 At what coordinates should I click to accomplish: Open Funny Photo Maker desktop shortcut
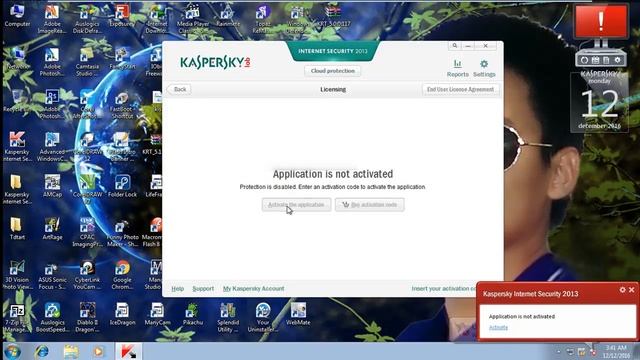122,232
